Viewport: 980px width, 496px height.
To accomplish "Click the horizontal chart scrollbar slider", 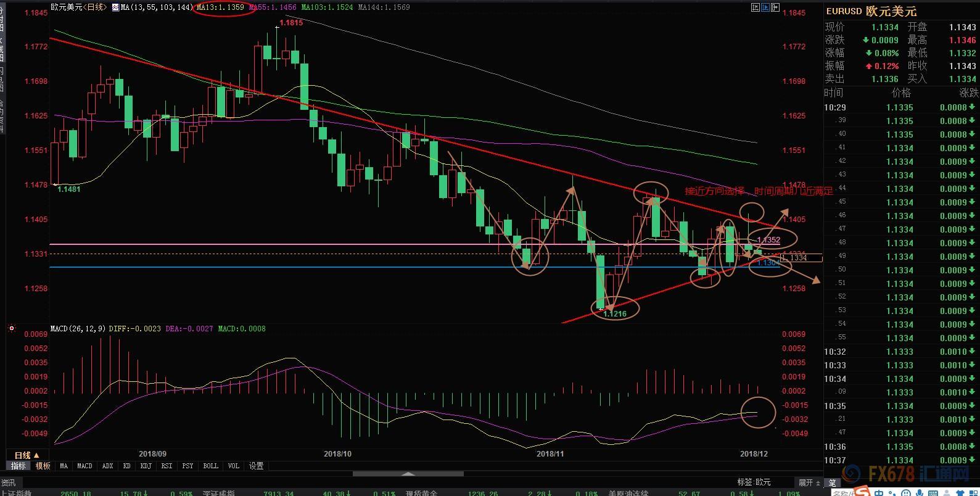I will coord(408,474).
